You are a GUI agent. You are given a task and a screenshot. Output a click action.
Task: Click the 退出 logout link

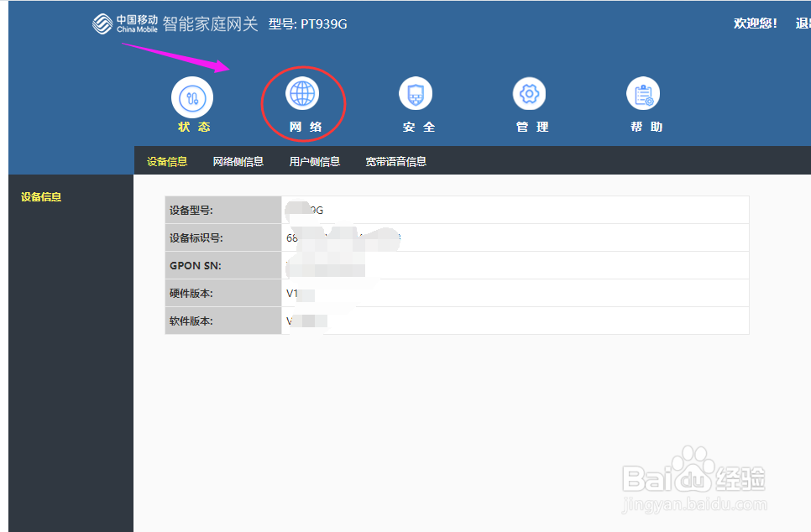point(803,23)
